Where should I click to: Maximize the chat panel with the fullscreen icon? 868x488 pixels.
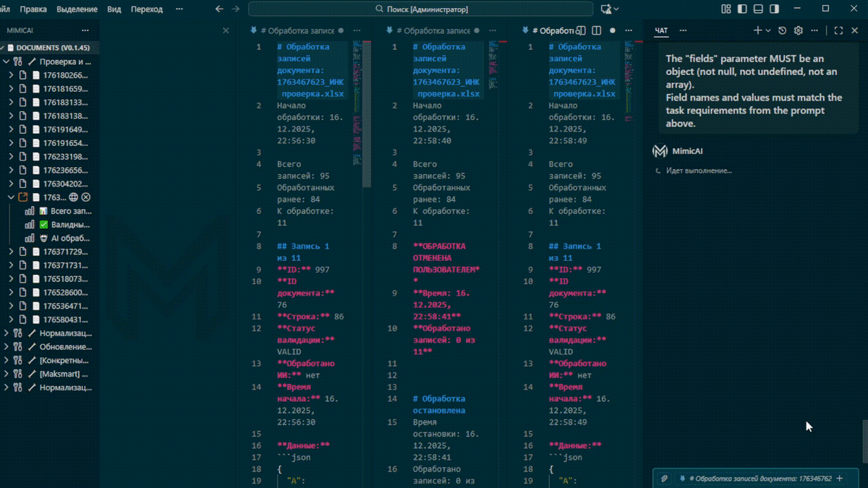(x=838, y=31)
